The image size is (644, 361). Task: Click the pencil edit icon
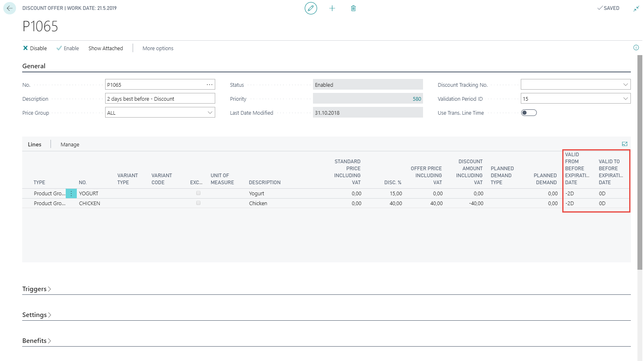[311, 8]
